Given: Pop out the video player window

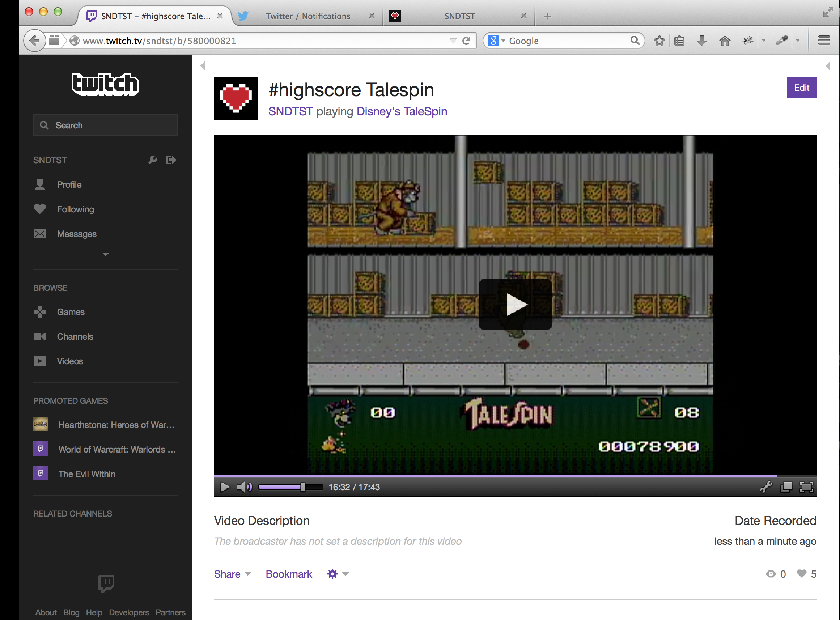Looking at the screenshot, I should [786, 487].
